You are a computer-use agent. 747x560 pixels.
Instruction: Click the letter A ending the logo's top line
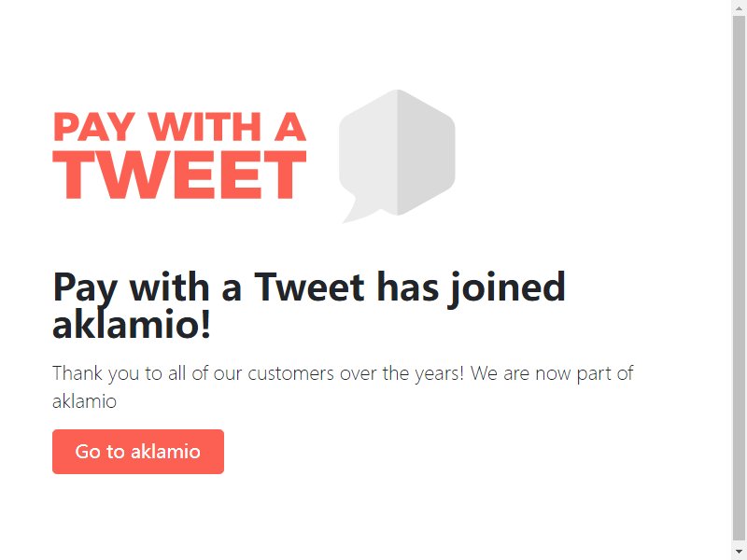290,127
